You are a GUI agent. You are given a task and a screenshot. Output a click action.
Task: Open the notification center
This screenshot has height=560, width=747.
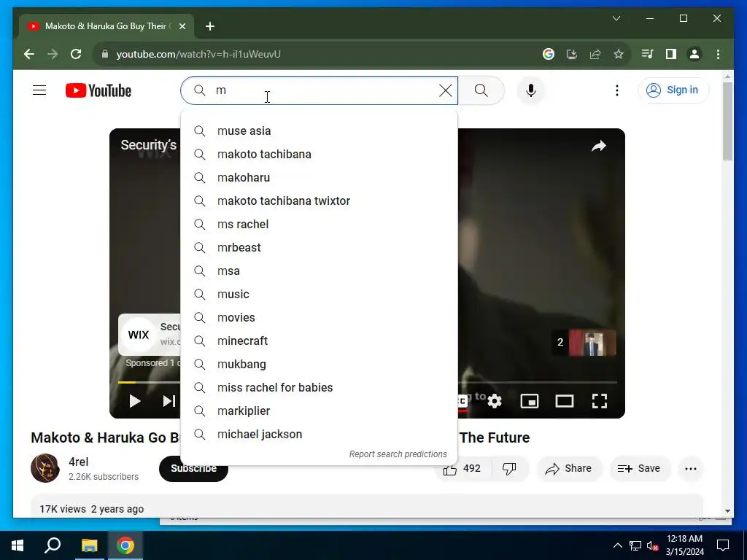point(723,545)
